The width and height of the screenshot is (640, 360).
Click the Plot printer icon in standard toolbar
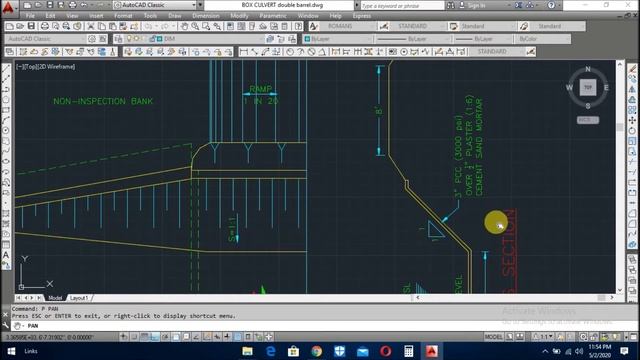coord(44,27)
